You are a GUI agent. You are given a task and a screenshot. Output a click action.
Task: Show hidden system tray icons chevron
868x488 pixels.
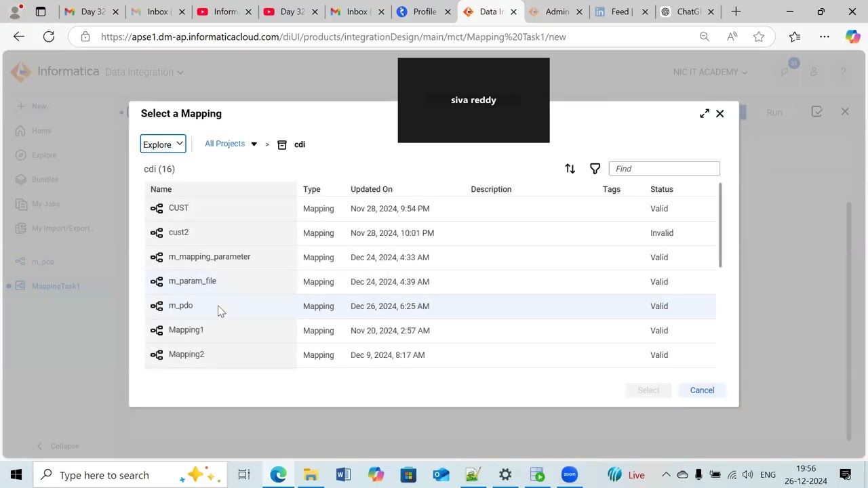(x=666, y=475)
